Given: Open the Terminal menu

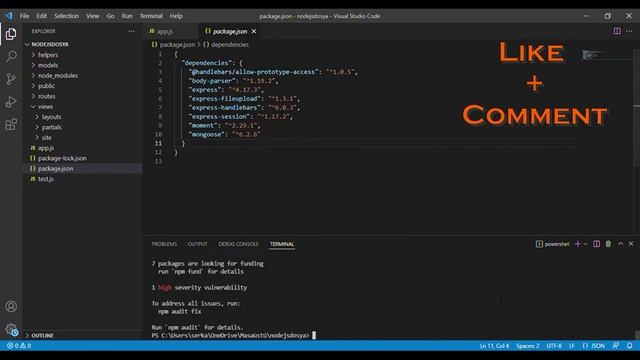Looking at the screenshot, I should point(151,16).
